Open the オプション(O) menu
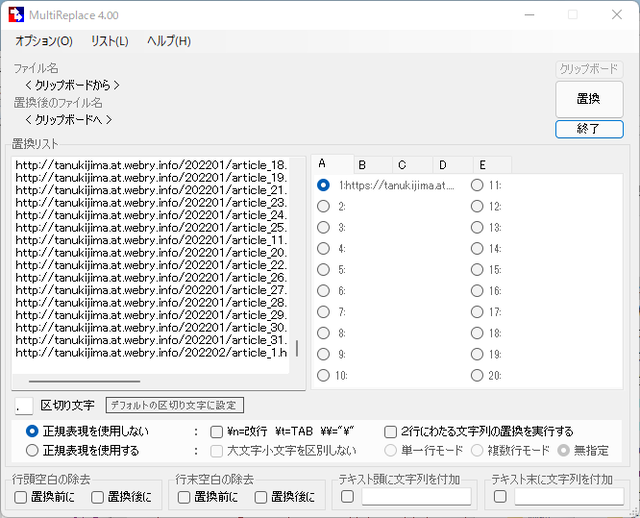This screenshot has width=640, height=518. click(44, 41)
